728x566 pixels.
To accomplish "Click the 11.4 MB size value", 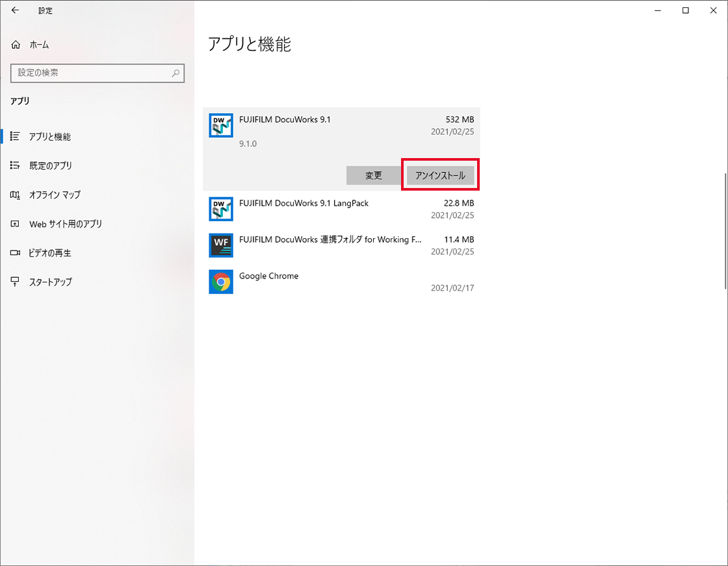I will [459, 239].
